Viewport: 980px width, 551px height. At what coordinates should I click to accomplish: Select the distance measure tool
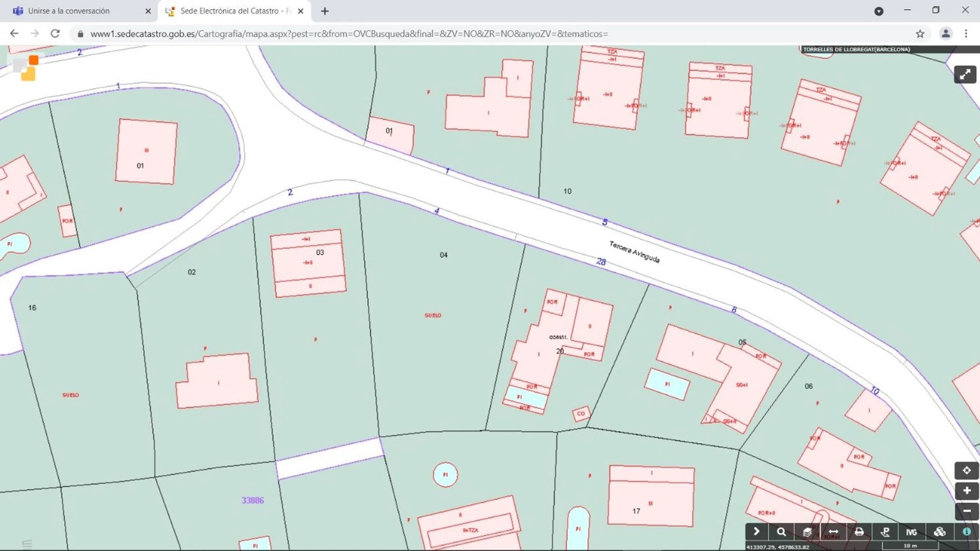pyautogui.click(x=833, y=532)
